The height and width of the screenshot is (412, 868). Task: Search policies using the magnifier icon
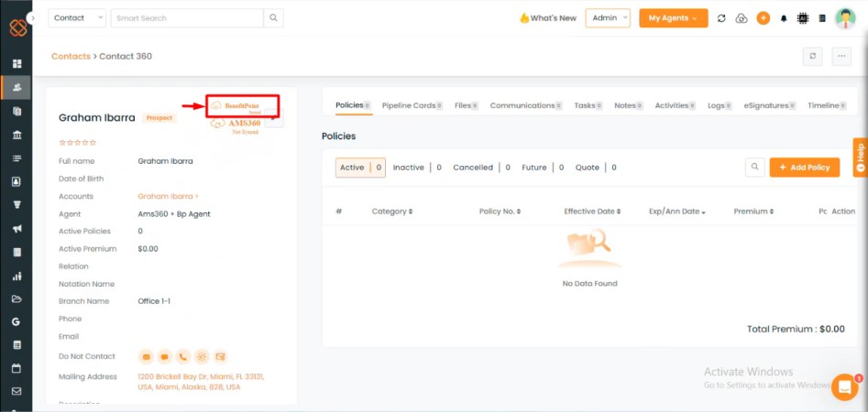click(754, 168)
